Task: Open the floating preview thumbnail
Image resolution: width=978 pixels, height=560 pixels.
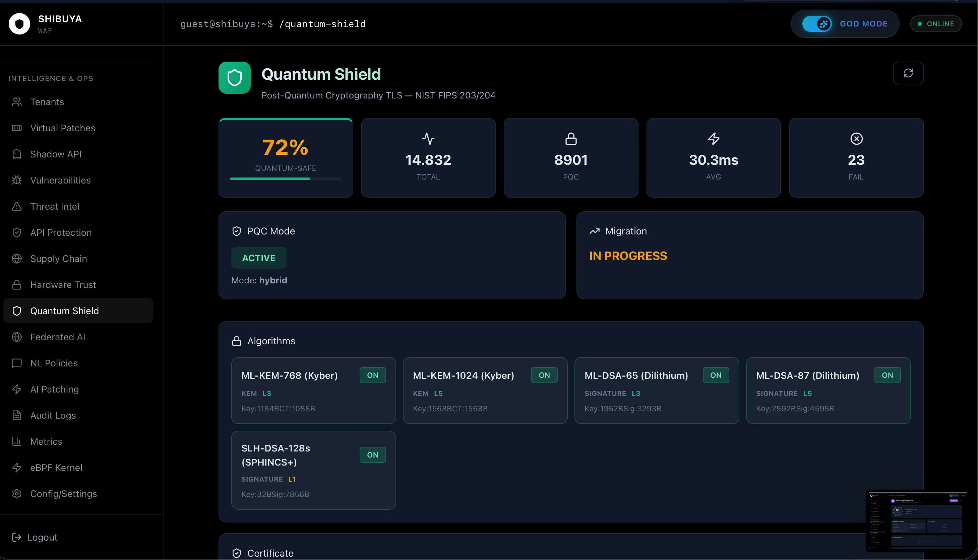Action: 917,521
